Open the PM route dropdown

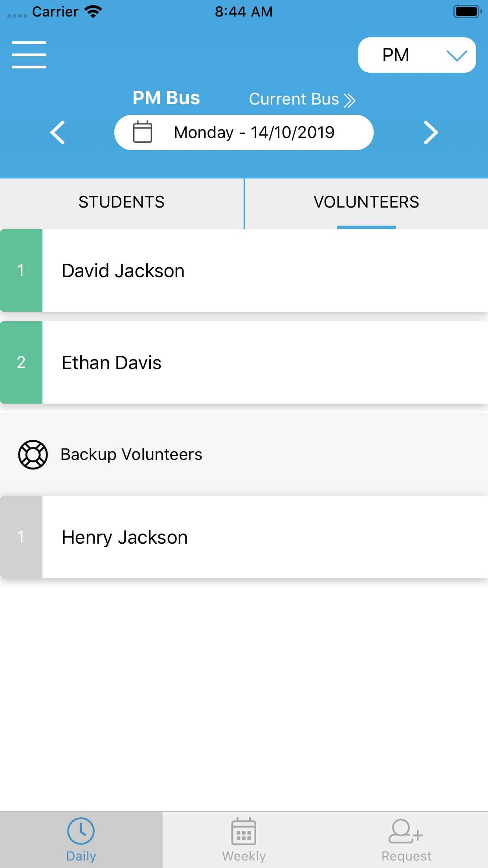tap(417, 55)
